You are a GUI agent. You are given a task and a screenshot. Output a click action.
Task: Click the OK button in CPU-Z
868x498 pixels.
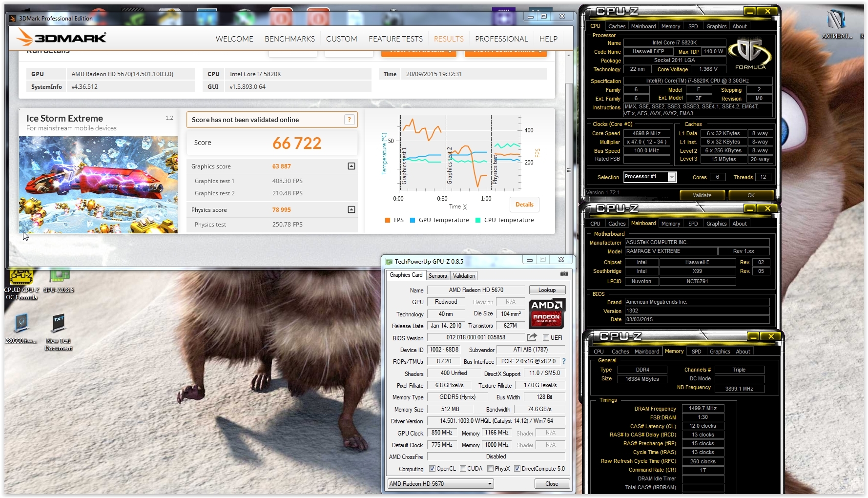pos(751,195)
